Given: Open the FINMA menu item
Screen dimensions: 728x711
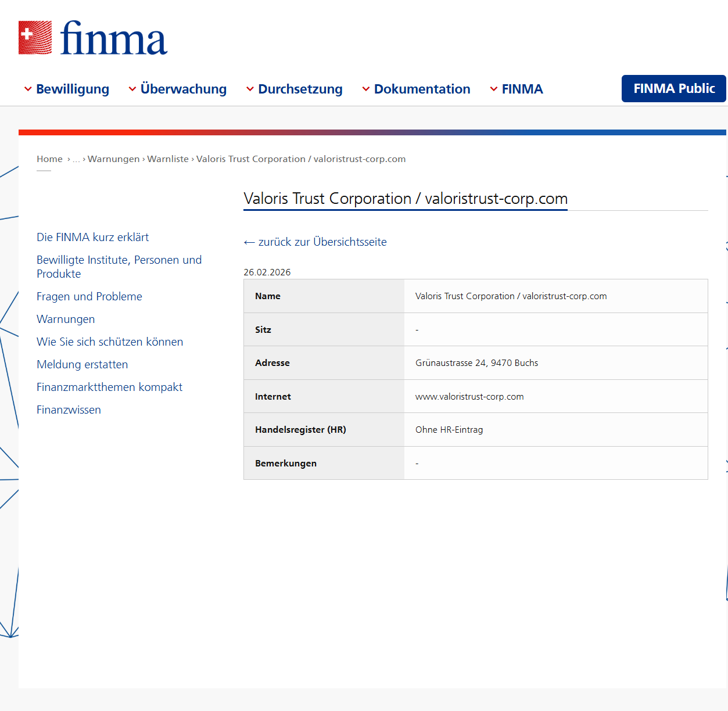Looking at the screenshot, I should coord(522,89).
